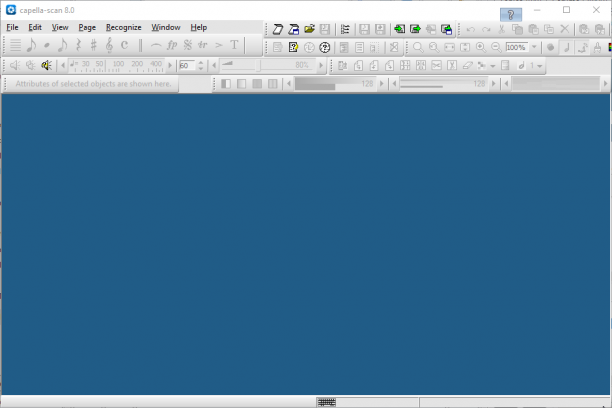This screenshot has width=612, height=408.
Task: Click the eraser tool icon
Action: [468, 66]
